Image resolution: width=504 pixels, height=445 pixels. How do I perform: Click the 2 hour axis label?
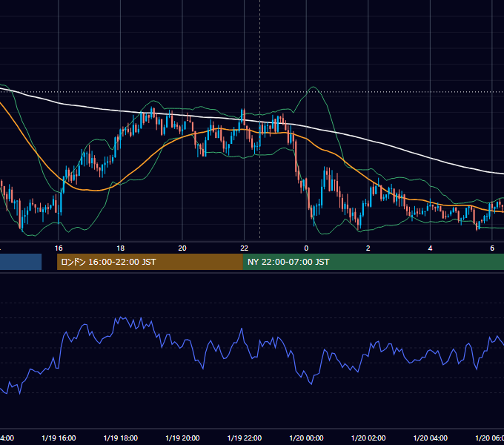(x=368, y=248)
